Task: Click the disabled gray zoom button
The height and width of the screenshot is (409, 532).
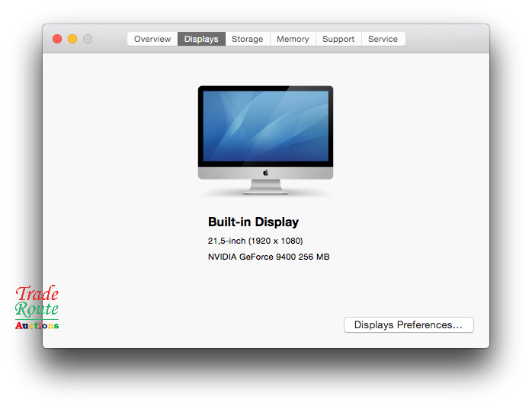Action: pos(88,39)
